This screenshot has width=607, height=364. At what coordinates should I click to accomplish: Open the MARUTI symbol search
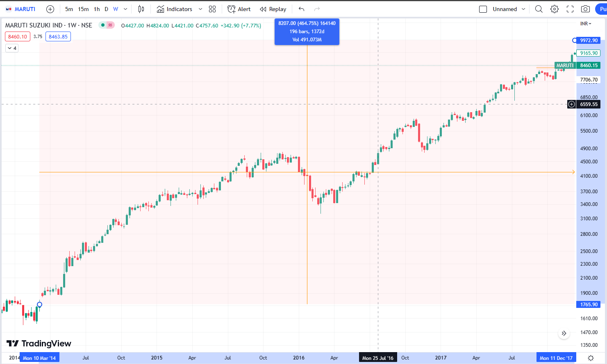click(x=20, y=9)
